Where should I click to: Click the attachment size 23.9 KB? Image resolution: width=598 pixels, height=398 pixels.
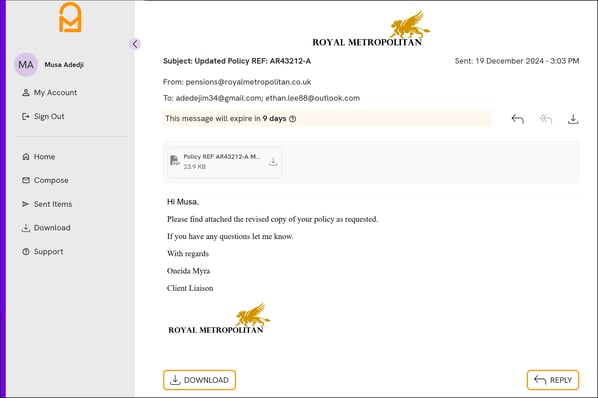coord(195,167)
